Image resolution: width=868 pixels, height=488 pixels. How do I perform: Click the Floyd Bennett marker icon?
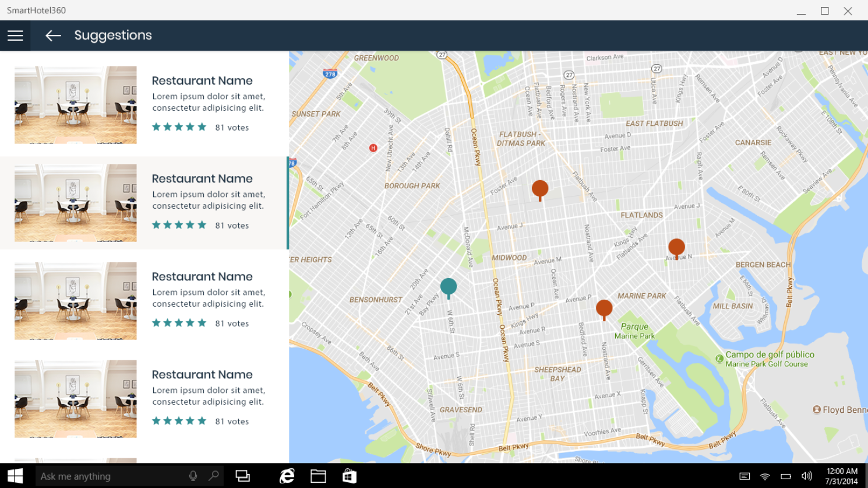[817, 410]
